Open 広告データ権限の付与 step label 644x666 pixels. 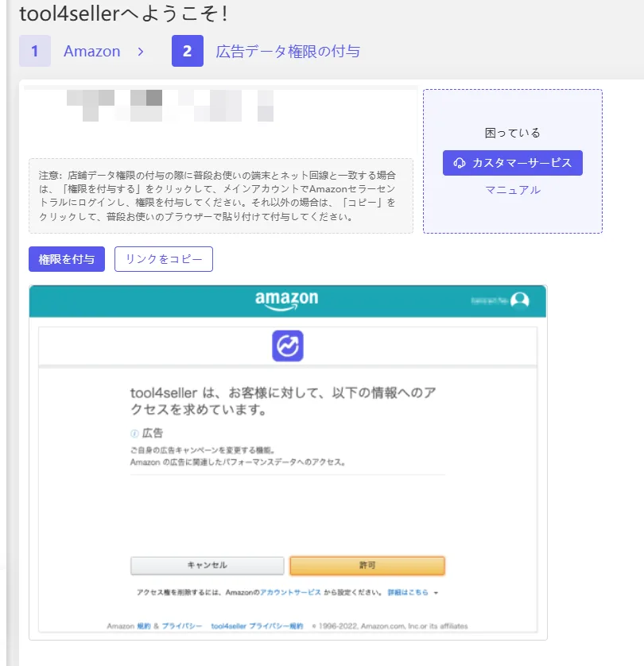[288, 52]
